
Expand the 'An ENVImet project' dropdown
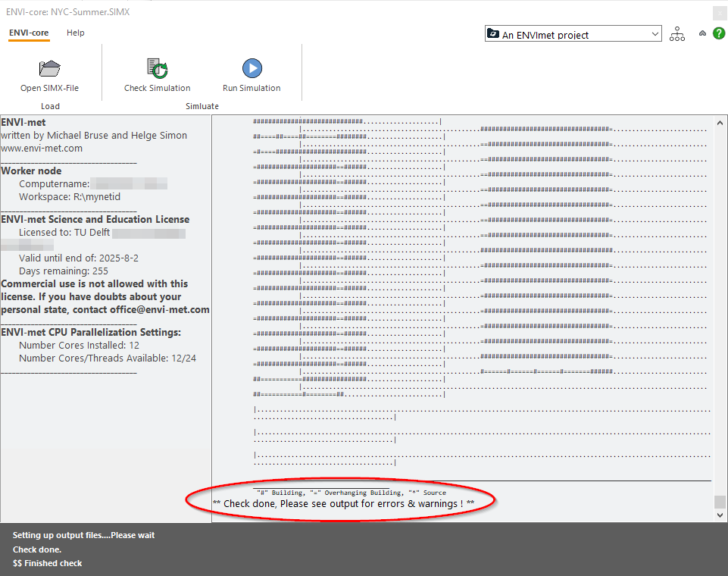click(655, 34)
